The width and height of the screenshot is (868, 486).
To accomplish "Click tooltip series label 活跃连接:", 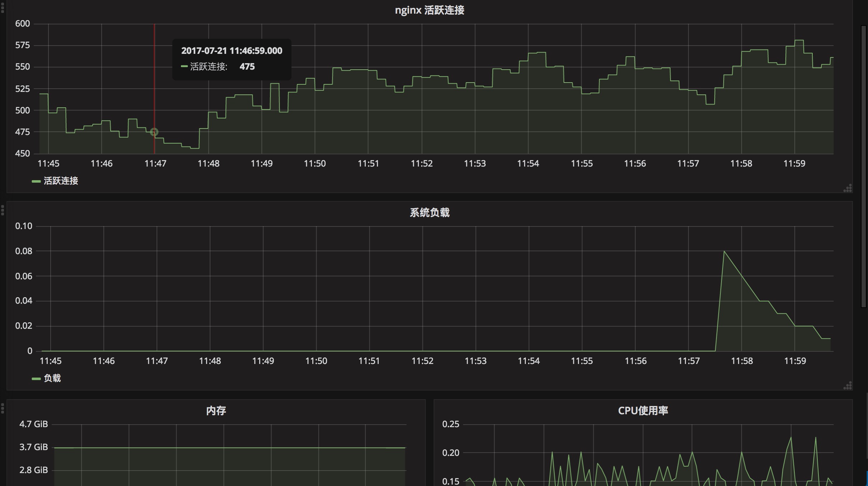I will click(x=209, y=67).
